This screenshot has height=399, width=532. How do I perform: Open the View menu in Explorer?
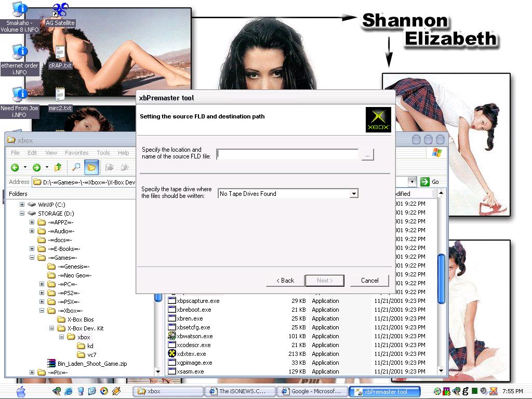point(51,153)
